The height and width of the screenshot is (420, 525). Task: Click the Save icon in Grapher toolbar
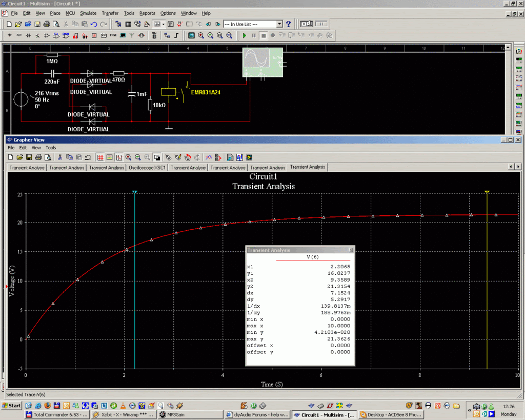tap(29, 157)
